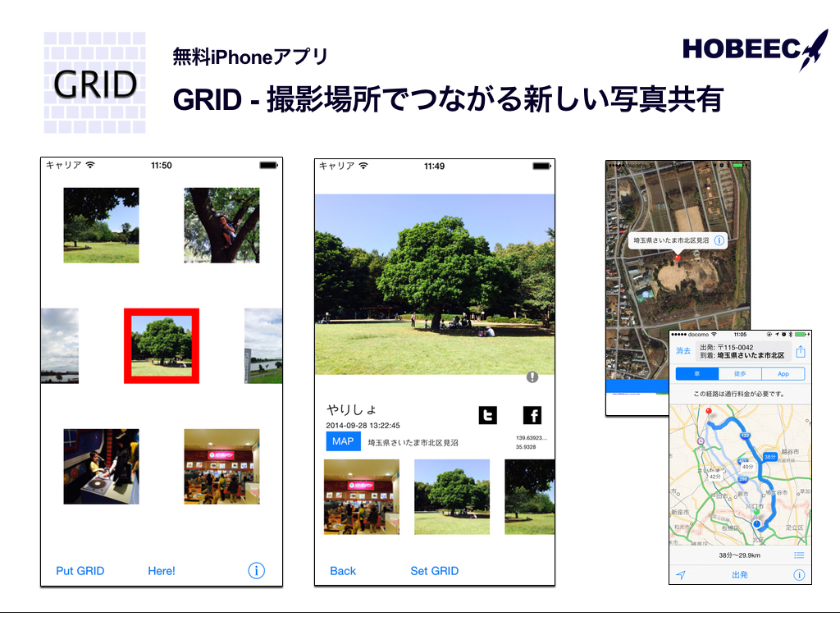The width and height of the screenshot is (840, 630).
Task: Click the やりしょ photo title
Action: pos(351,410)
